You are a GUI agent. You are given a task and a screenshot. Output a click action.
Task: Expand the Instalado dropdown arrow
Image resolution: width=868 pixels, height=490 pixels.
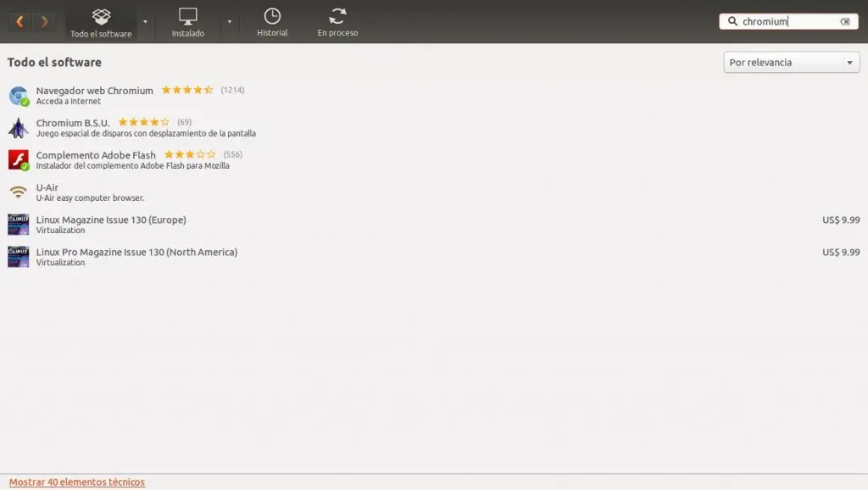229,22
